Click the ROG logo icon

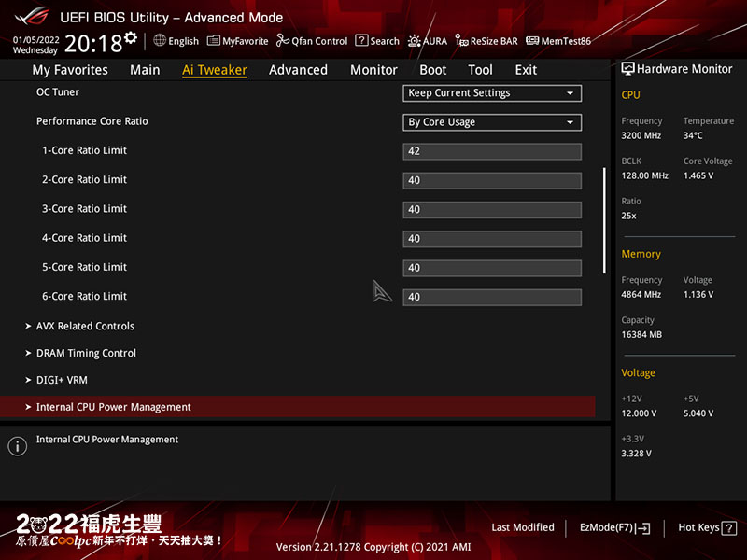32,17
